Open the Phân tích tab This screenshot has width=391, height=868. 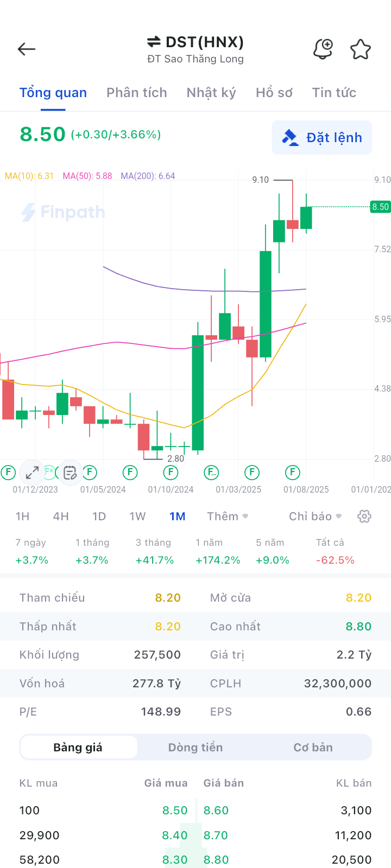tap(136, 93)
